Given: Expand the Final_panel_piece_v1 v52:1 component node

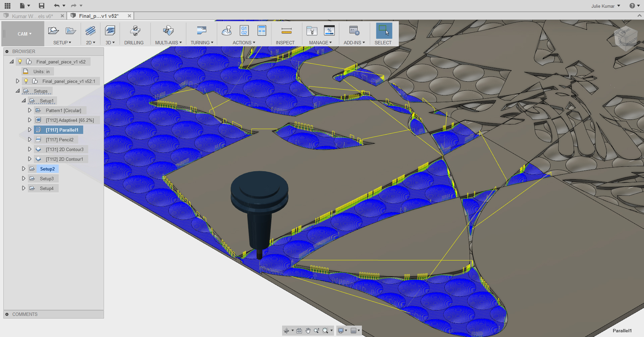Looking at the screenshot, I should (17, 81).
